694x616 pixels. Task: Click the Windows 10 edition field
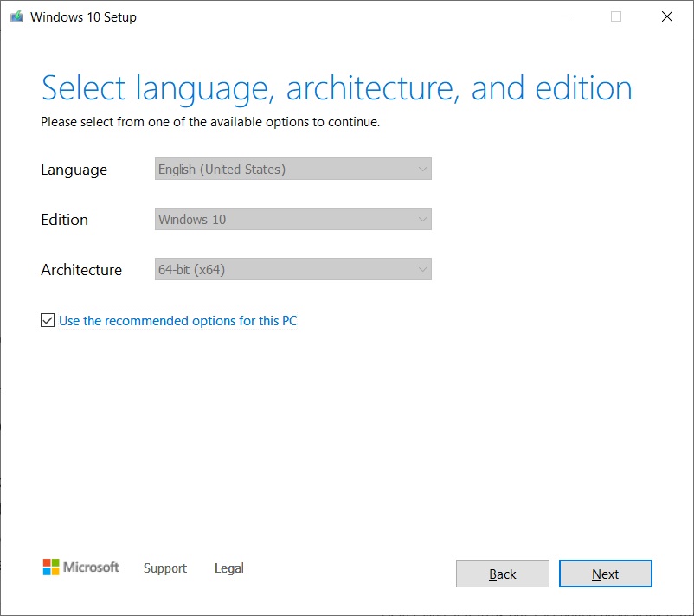(x=292, y=219)
